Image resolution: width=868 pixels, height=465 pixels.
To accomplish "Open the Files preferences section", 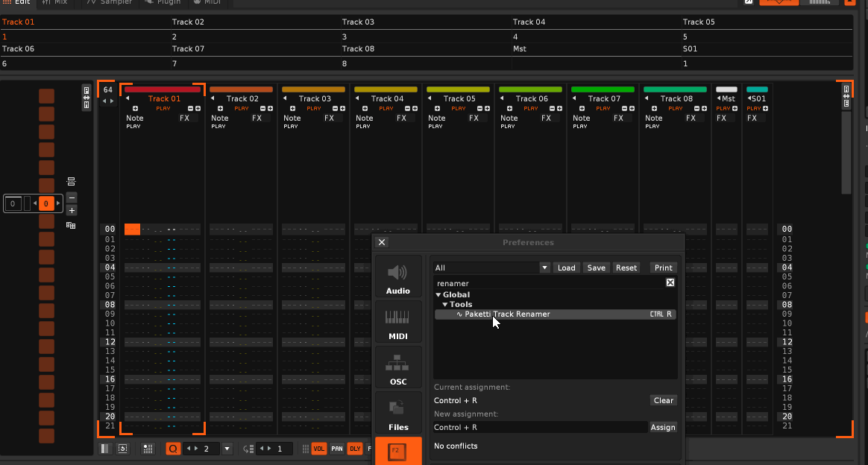I will pos(398,414).
